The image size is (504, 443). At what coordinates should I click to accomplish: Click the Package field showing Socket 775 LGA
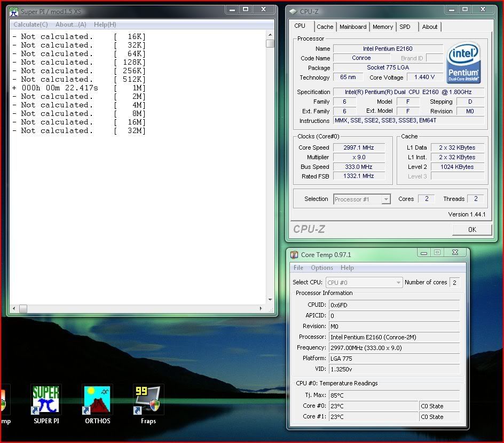point(388,67)
